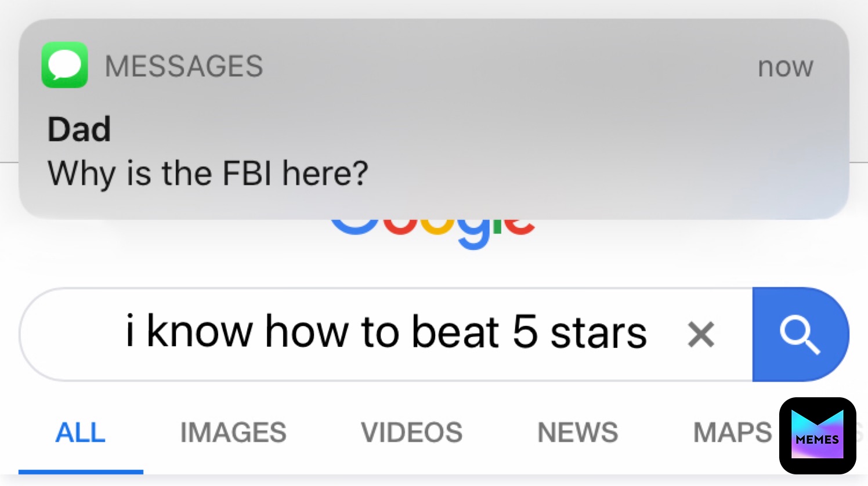The image size is (868, 486).
Task: Clear the search query with the X icon
Action: [x=700, y=335]
